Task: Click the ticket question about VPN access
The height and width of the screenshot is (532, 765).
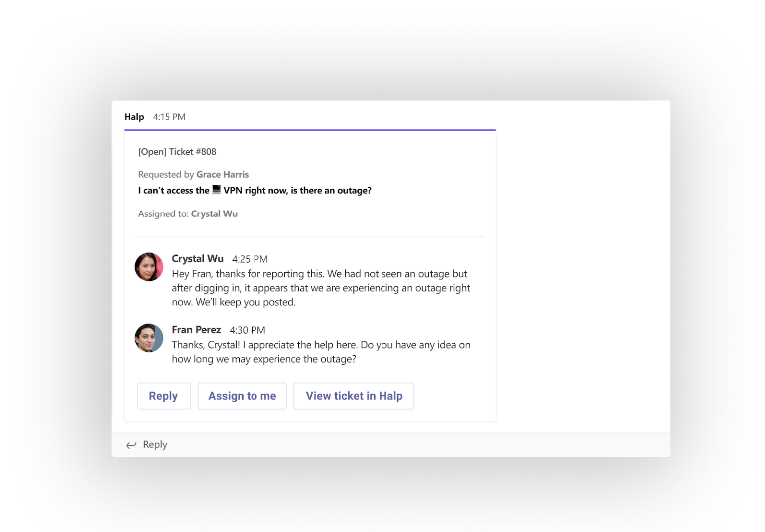Action: tap(255, 190)
